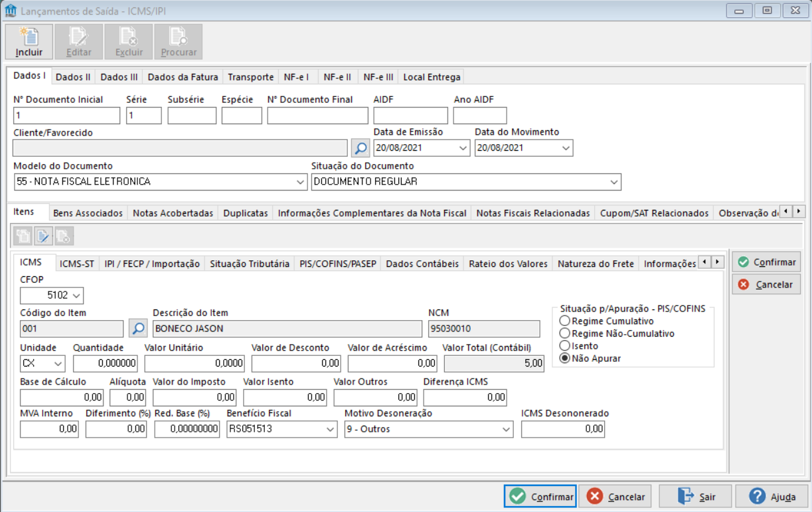Click the bottom Confirmar button
Image resolution: width=812 pixels, height=512 pixels.
point(540,496)
